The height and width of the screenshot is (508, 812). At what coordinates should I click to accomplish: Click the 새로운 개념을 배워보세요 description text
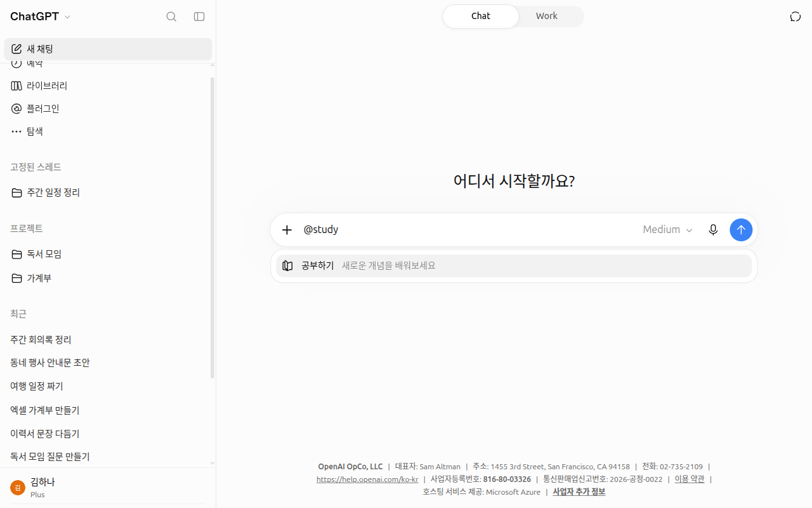click(389, 265)
